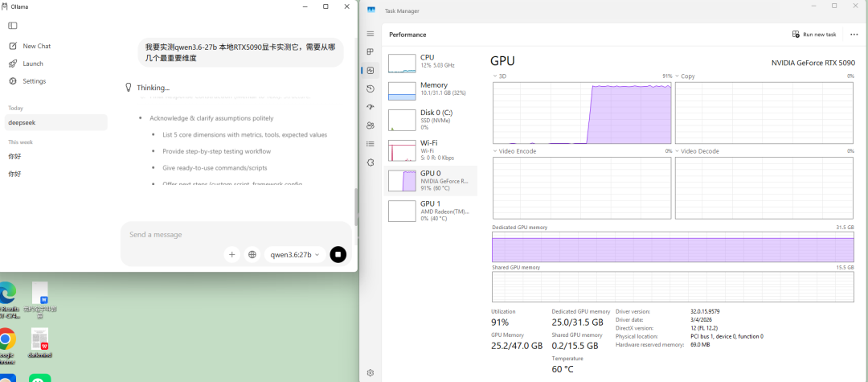Open the Video Decode graph dropdown
This screenshot has width=868, height=382.
tap(696, 151)
